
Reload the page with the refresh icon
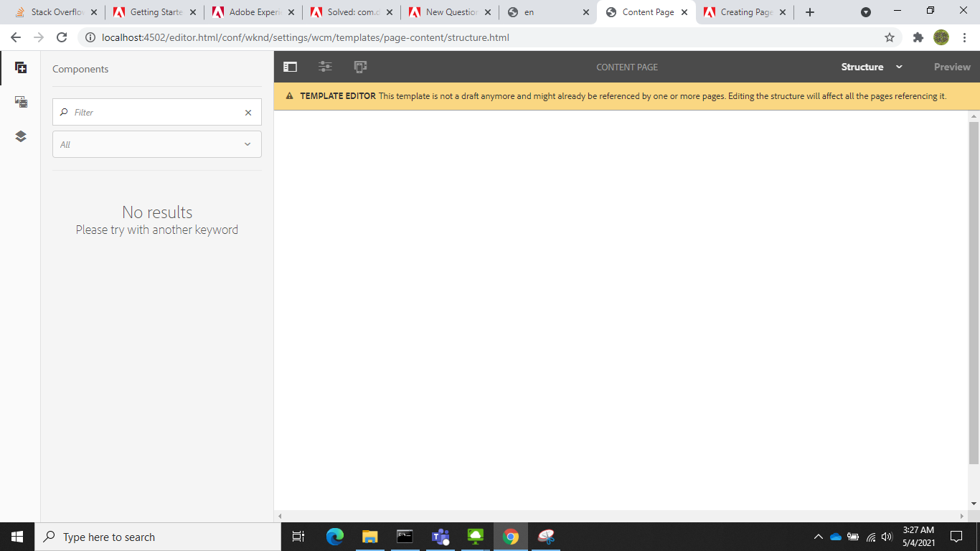point(62,37)
